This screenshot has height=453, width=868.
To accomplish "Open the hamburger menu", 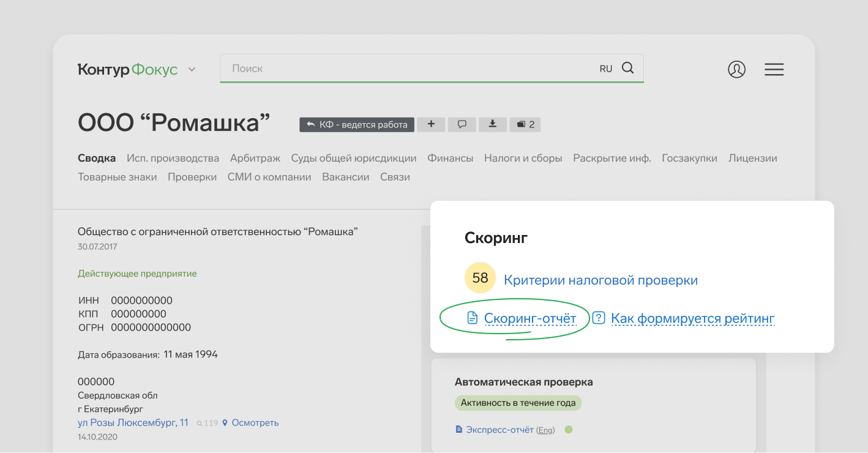I will 774,69.
